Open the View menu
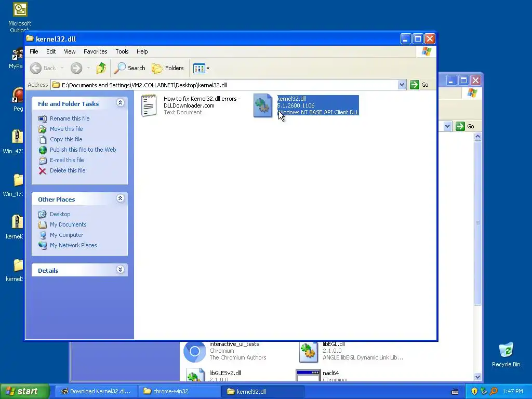 (x=70, y=51)
